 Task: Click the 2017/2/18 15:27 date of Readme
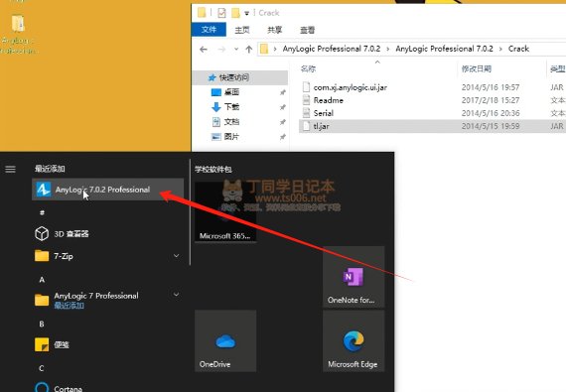pyautogui.click(x=491, y=100)
